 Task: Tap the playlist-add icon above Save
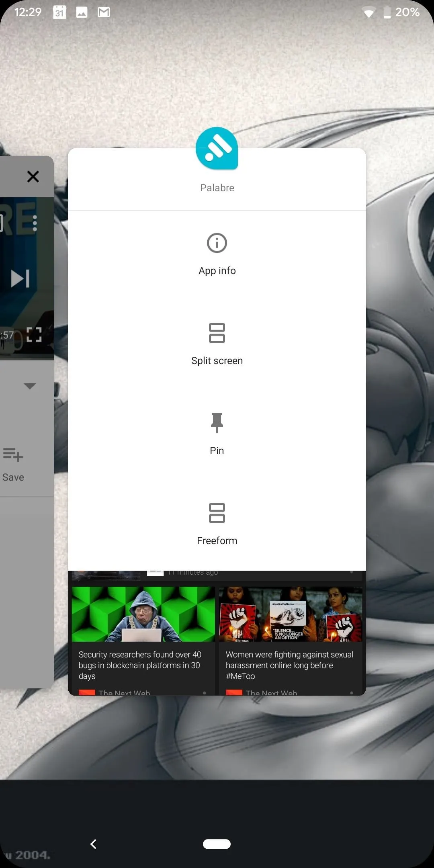[13, 454]
